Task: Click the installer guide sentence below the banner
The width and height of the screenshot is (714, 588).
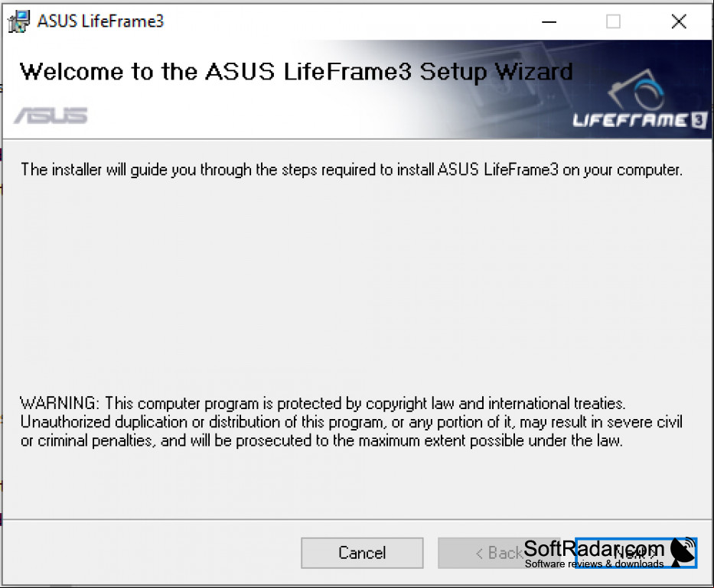Action: tap(351, 170)
